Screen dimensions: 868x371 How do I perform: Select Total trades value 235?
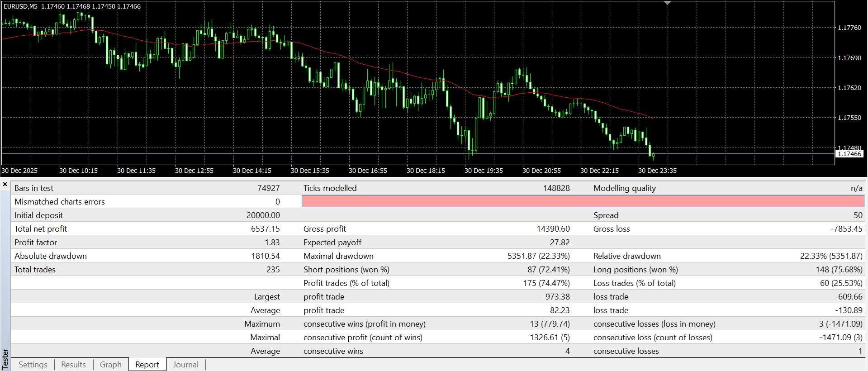click(273, 270)
